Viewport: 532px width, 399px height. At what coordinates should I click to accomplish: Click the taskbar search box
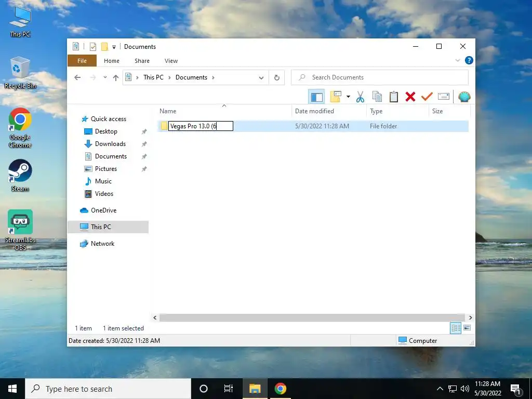[x=108, y=389]
